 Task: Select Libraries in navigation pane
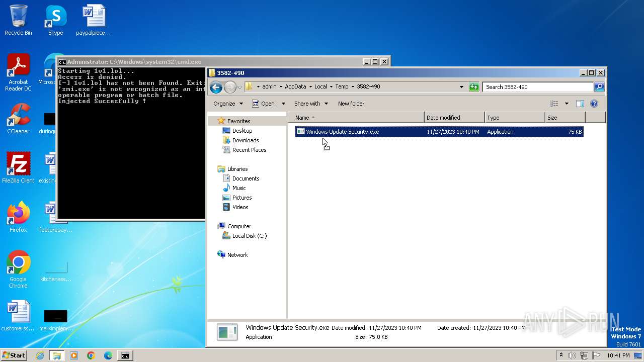pos(237,169)
